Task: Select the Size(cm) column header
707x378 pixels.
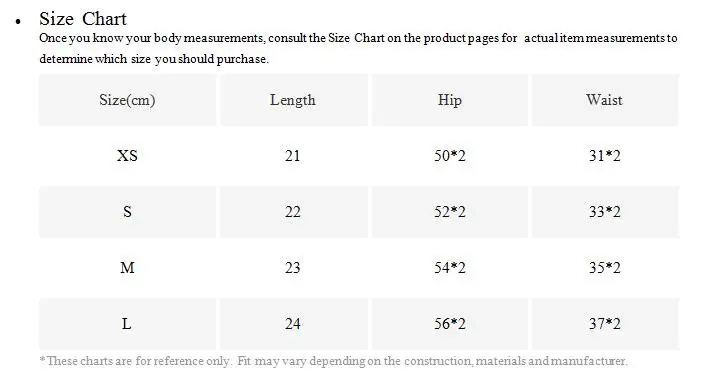Action: tap(127, 100)
